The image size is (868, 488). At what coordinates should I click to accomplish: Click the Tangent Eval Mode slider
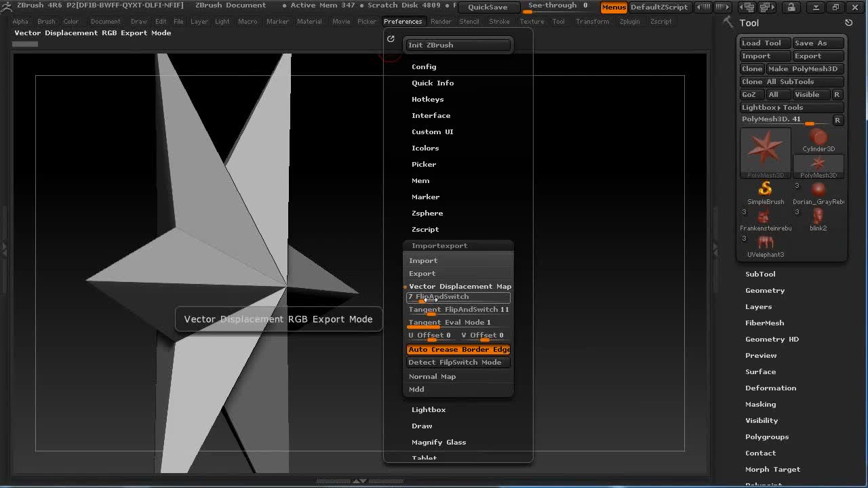[458, 323]
